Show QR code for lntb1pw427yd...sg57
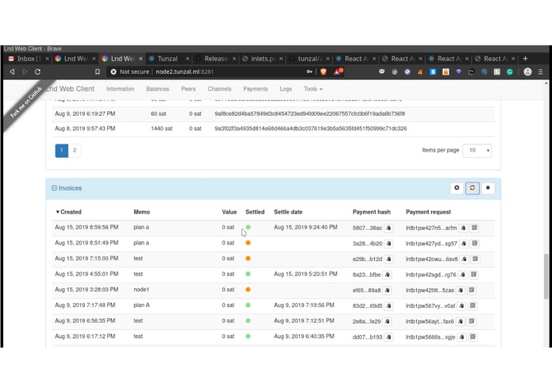552x392 pixels. (x=475, y=244)
